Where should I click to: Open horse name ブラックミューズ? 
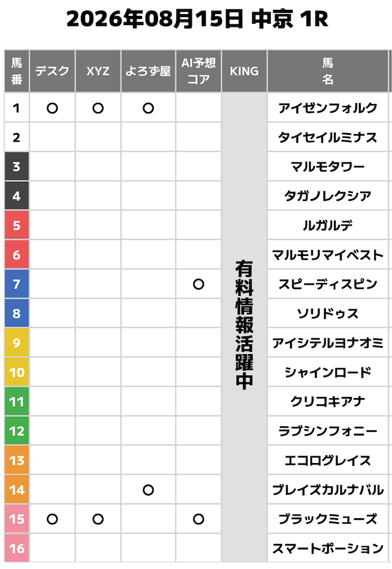coord(328,519)
